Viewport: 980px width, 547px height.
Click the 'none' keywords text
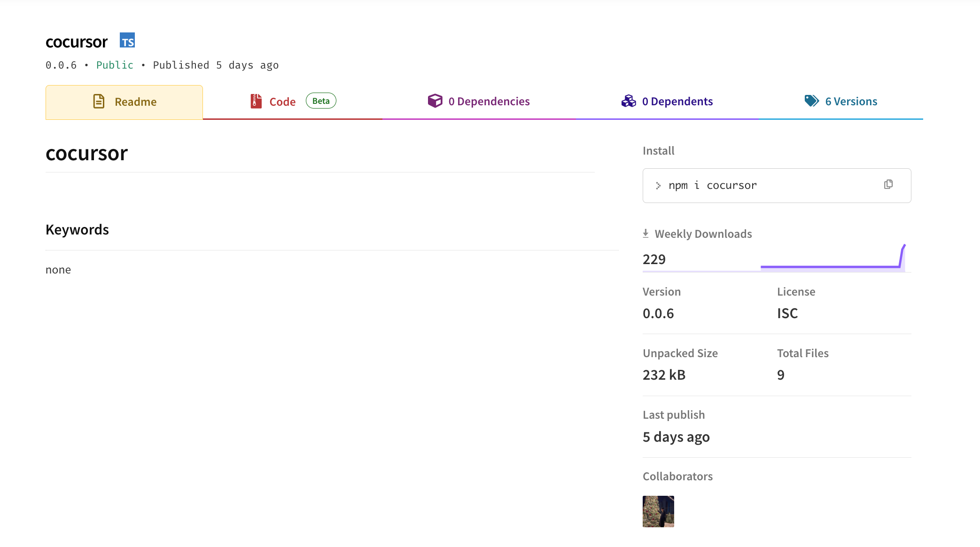[x=58, y=270]
